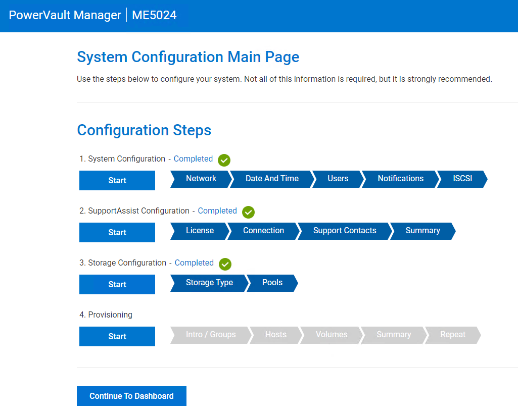Select the Pools step

tap(272, 283)
